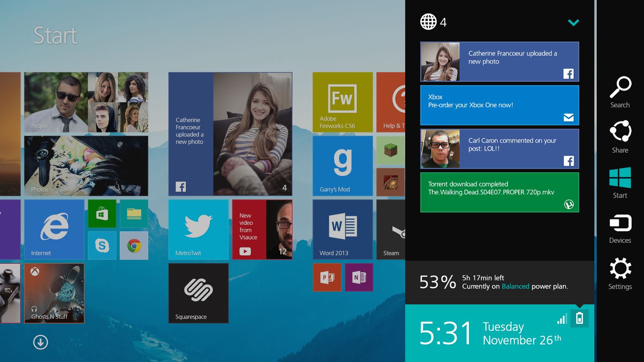Click the 5:31 clock time
This screenshot has height=362, width=644.
tap(446, 333)
